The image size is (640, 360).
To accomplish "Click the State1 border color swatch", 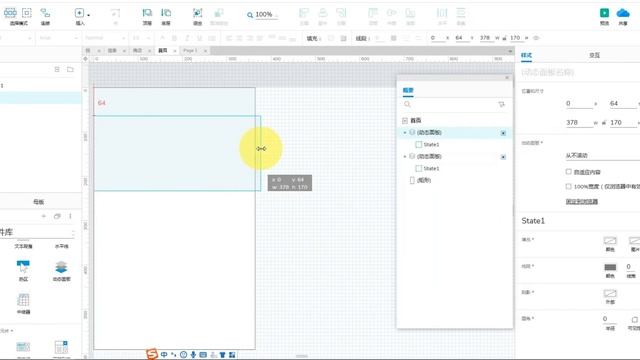I will [x=610, y=267].
